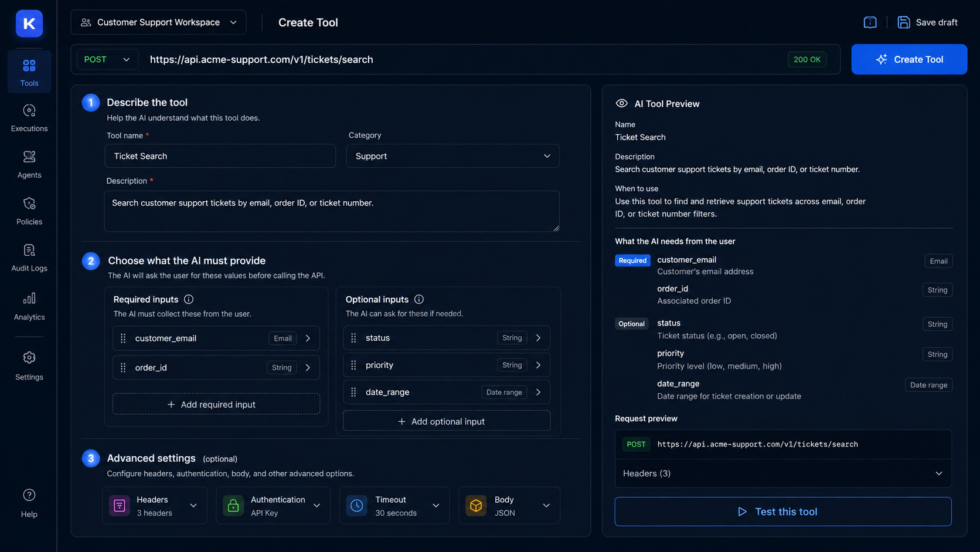This screenshot has width=980, height=552.
Task: Click Add required input
Action: point(216,404)
